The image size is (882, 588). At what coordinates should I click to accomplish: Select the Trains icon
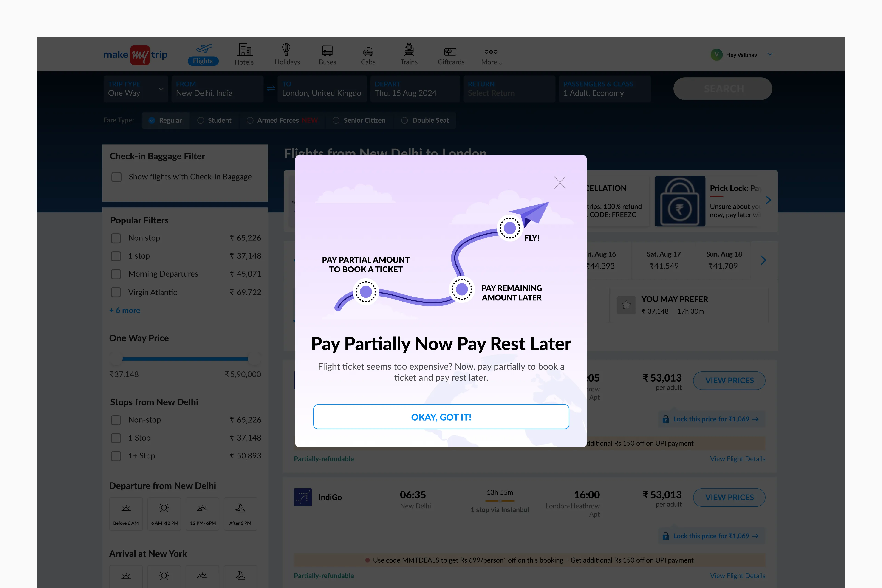[409, 50]
